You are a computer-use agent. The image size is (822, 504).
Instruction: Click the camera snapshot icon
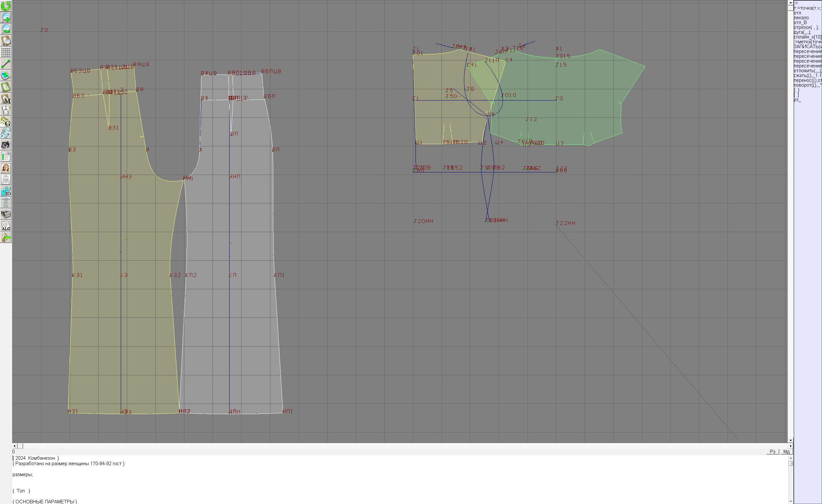(6, 145)
